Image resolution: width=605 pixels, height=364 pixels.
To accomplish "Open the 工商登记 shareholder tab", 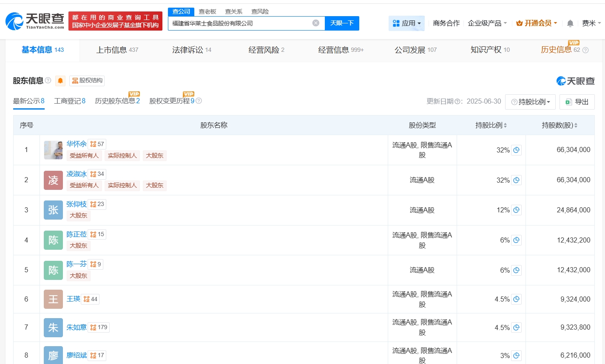I will pyautogui.click(x=69, y=101).
